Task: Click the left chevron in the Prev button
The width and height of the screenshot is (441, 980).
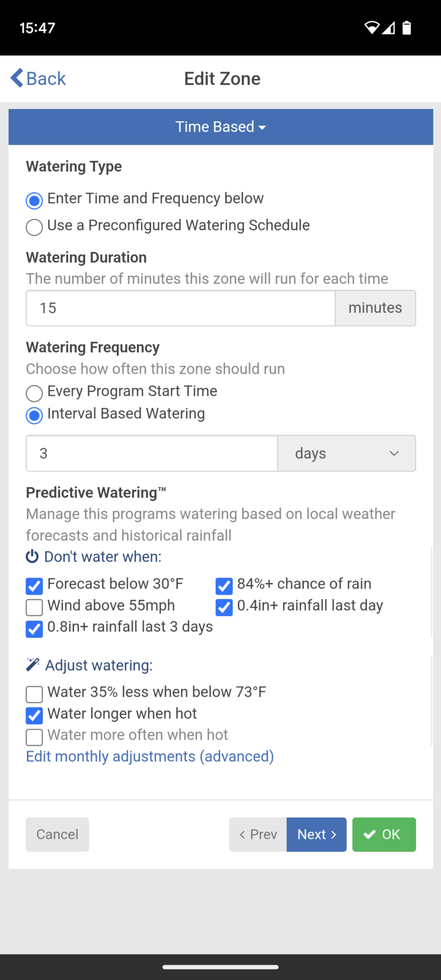Action: [x=243, y=834]
